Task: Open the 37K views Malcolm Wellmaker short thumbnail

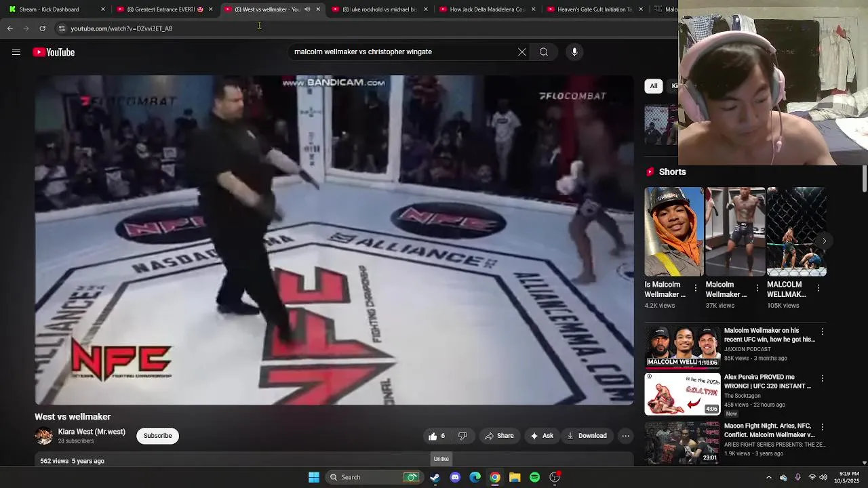Action: [x=735, y=232]
